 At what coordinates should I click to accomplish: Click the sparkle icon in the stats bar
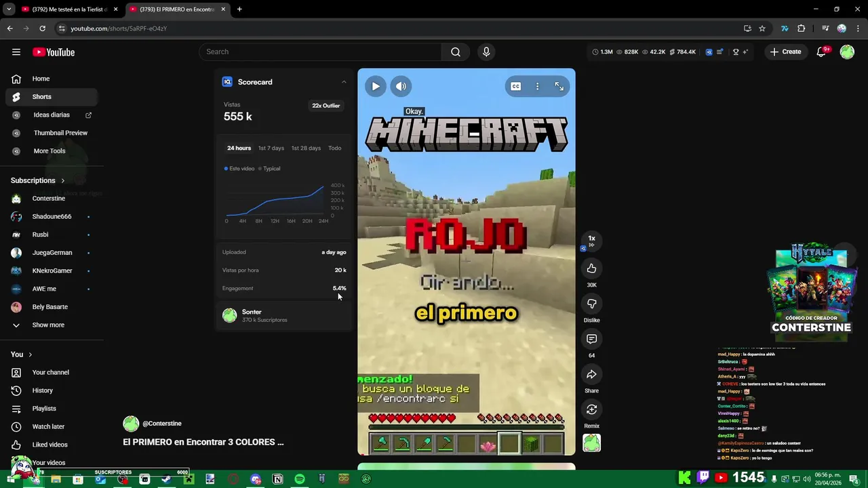click(745, 52)
